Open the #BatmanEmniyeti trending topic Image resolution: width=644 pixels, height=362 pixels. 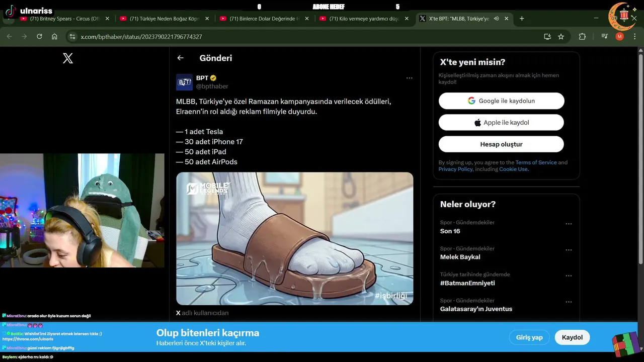(x=467, y=283)
